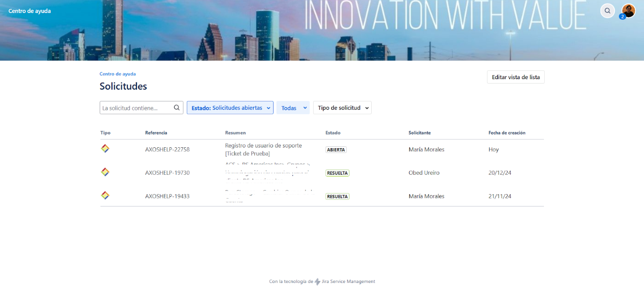Click the Editar vista de lista button
Viewport: 644px width, 293px height.
coord(516,77)
